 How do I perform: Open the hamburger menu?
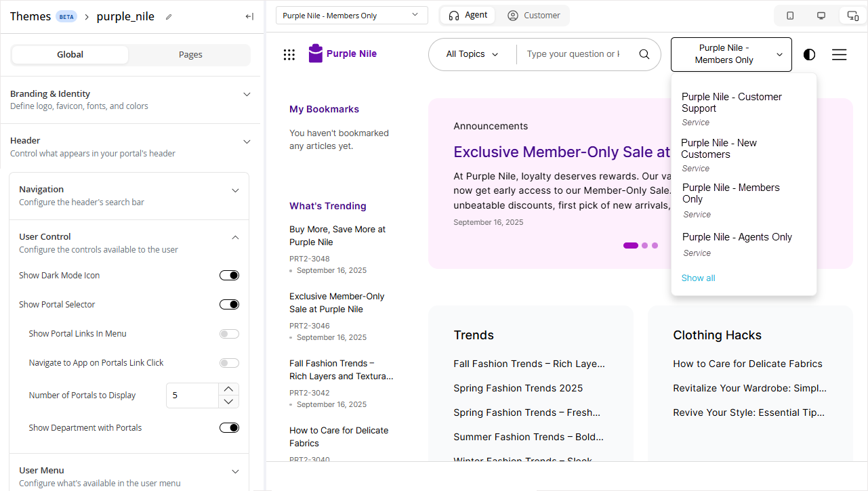coord(839,55)
